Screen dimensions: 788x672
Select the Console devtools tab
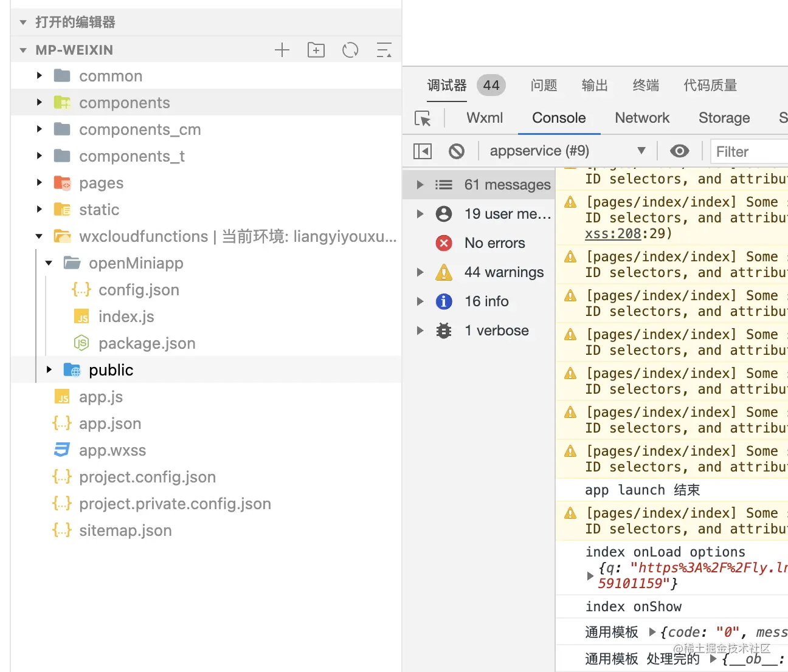[559, 118]
